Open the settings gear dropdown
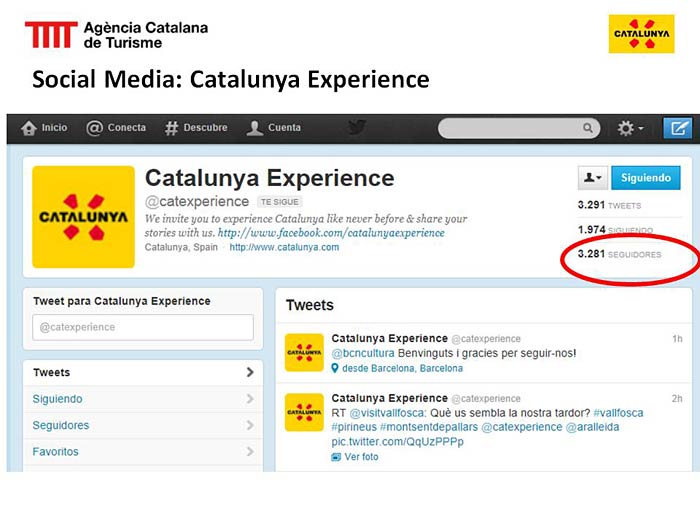Screen dimensions: 700x525 [x=629, y=128]
